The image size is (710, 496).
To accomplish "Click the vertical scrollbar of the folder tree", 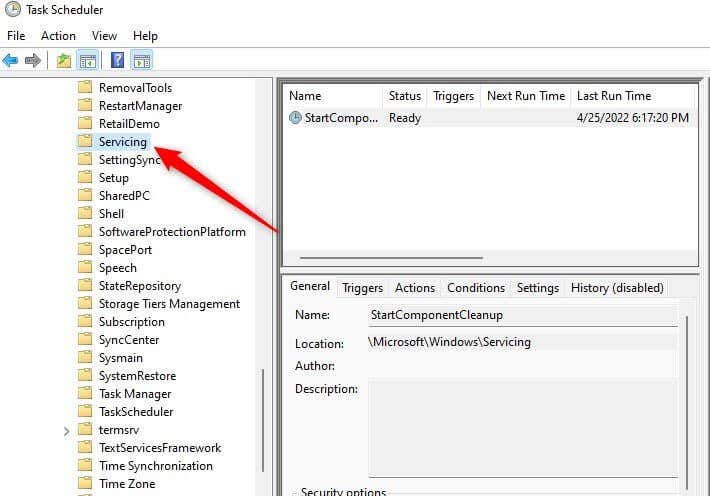I will [263, 421].
